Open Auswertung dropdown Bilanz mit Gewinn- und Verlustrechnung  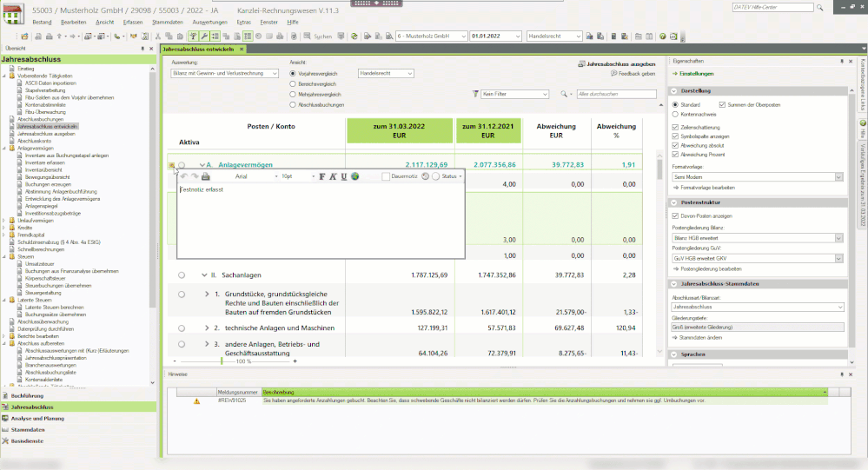pos(224,74)
